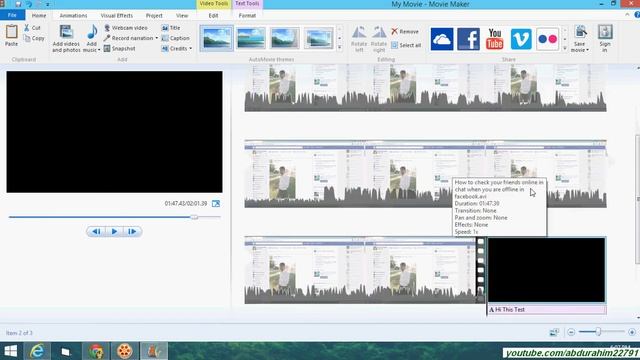The height and width of the screenshot is (360, 640).
Task: Click the previous frame playback button
Action: 96,231
